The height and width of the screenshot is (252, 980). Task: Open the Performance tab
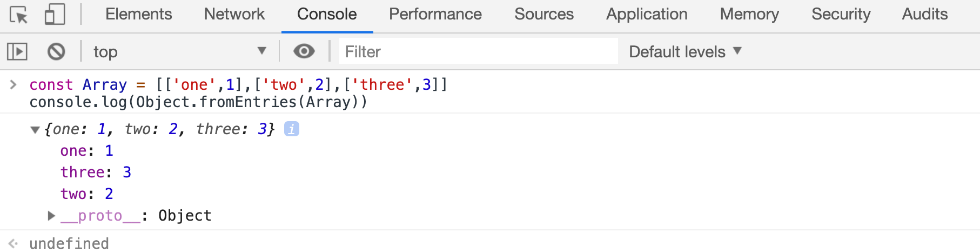pos(435,14)
